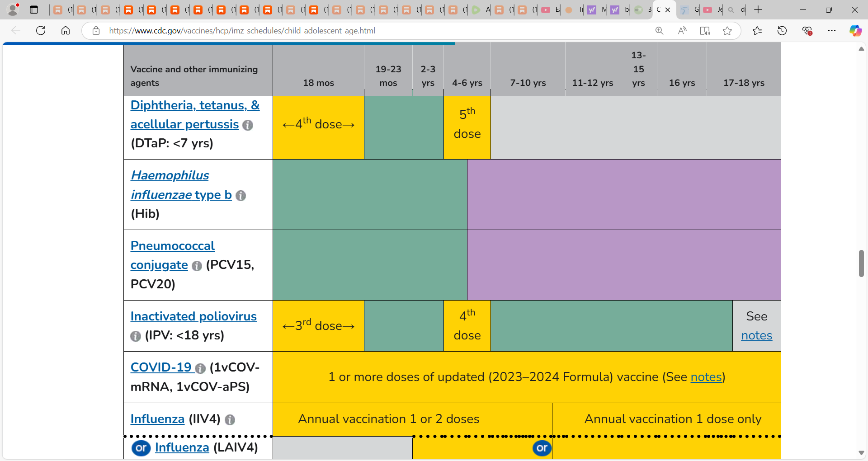Open info icon next to Pneumococcal conjugate
The height and width of the screenshot is (461, 868).
(197, 266)
